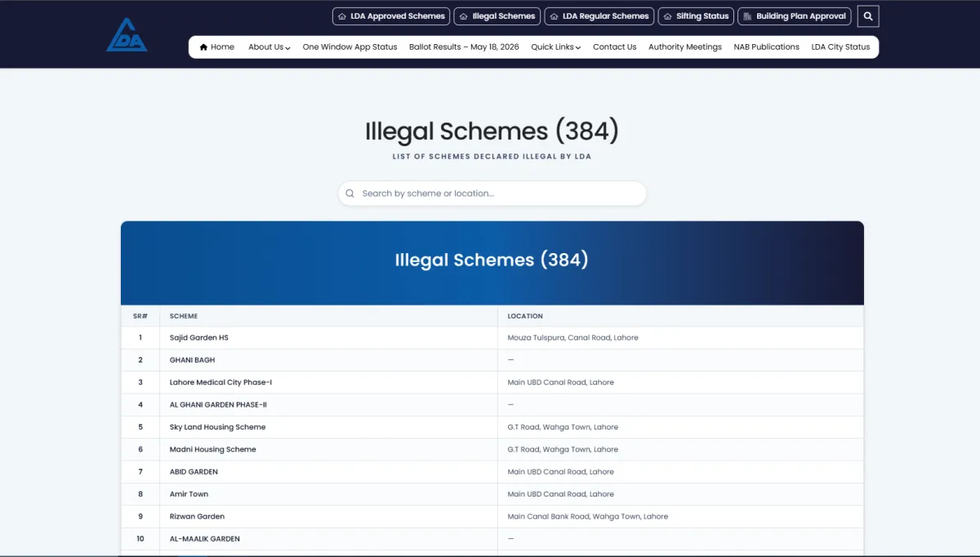Click the blue Illegal Schemes (384) table banner
The height and width of the screenshot is (557, 980).
492,262
